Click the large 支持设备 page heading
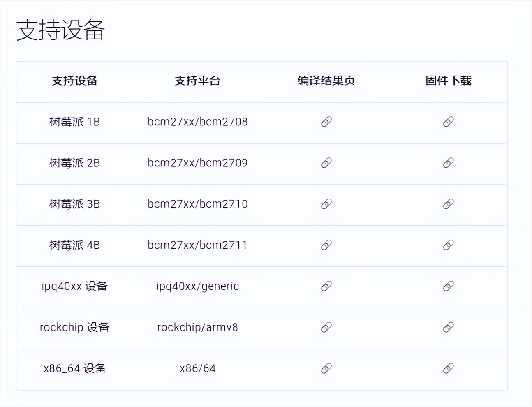532x407 pixels. [x=60, y=30]
